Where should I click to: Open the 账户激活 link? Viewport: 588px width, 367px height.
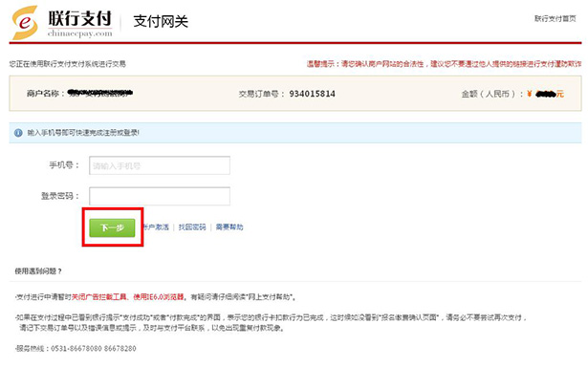(156, 227)
